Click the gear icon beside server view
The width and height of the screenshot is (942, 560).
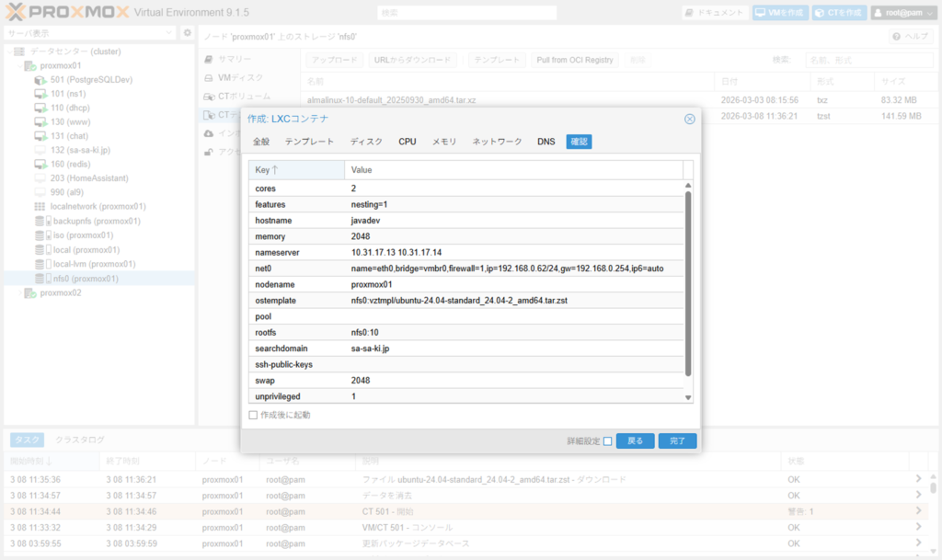[187, 33]
